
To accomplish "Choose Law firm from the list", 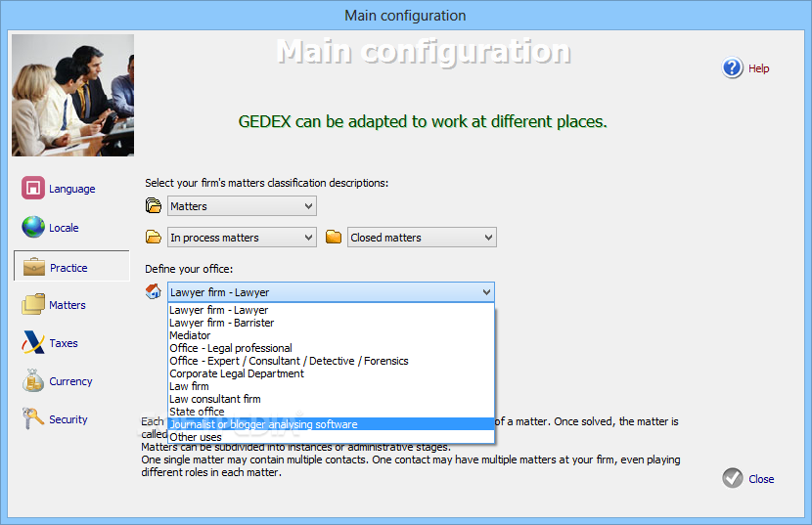I will click(x=332, y=386).
